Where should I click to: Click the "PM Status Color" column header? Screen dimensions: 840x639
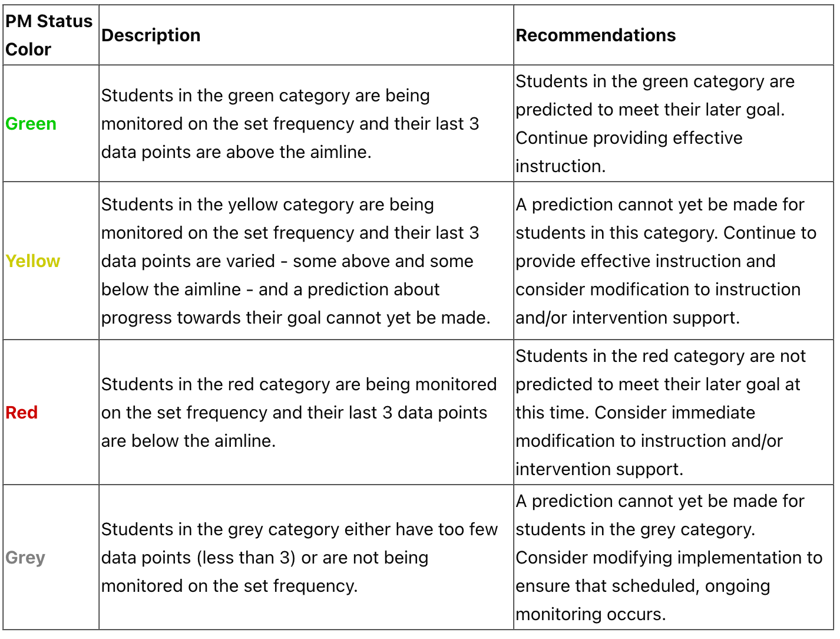tap(49, 35)
